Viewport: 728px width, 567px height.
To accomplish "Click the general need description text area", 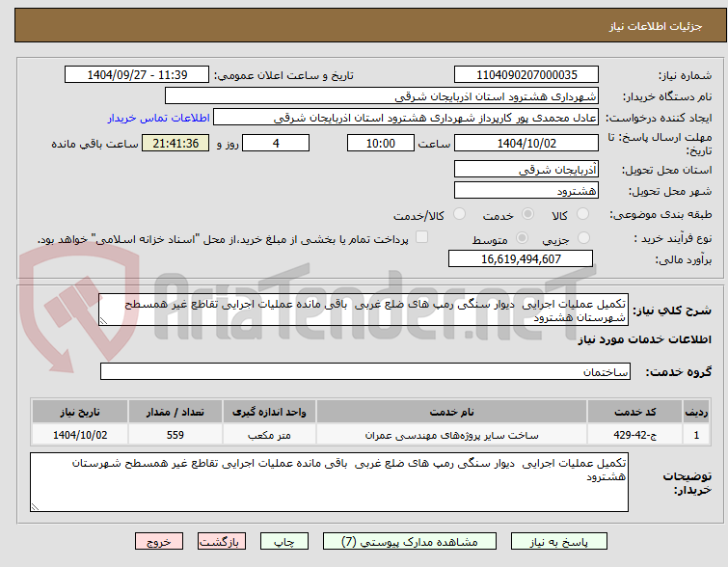I will 364,310.
